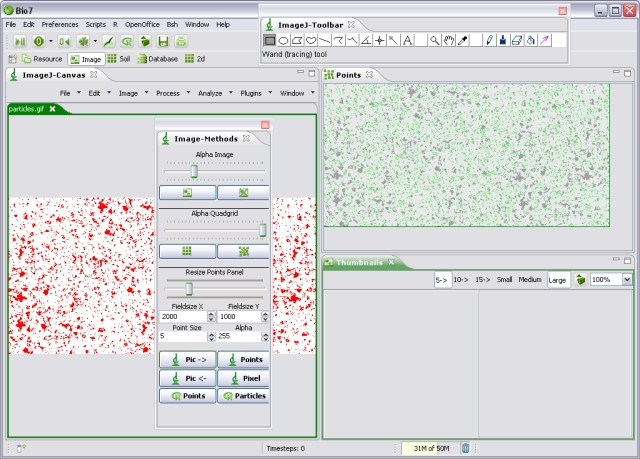Select the Straight line tool
Screen dimensions: 640x459
tap(324, 40)
